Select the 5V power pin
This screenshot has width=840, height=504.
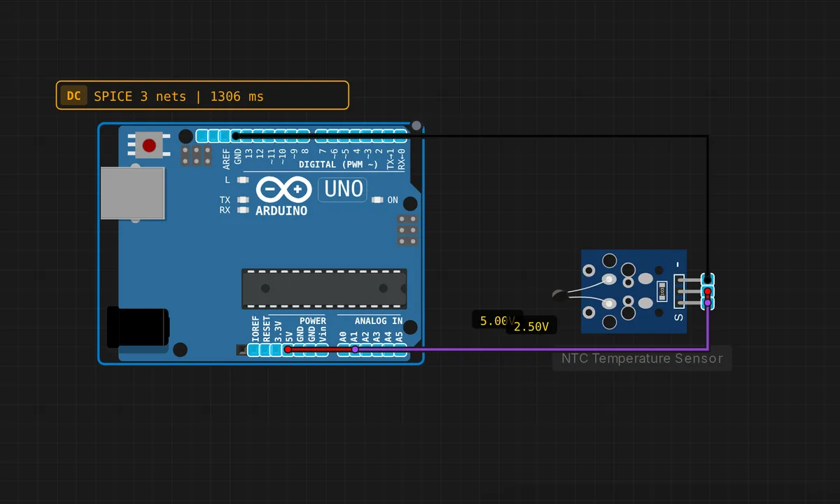click(288, 349)
